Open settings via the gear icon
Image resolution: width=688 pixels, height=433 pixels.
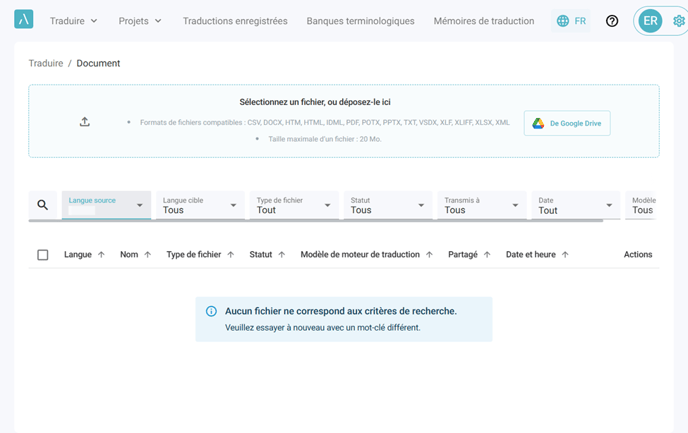click(x=679, y=21)
